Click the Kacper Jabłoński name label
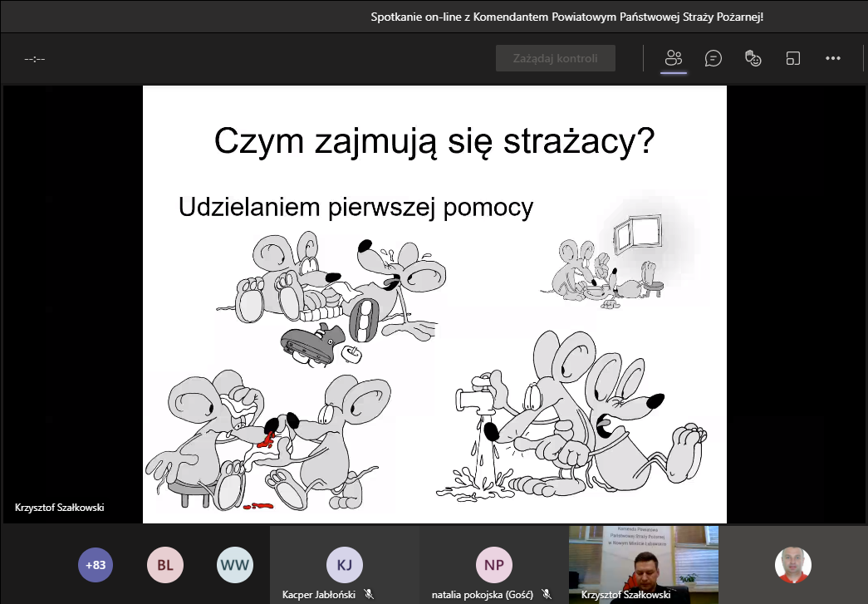Screen dimensions: 868x604 coord(318,595)
